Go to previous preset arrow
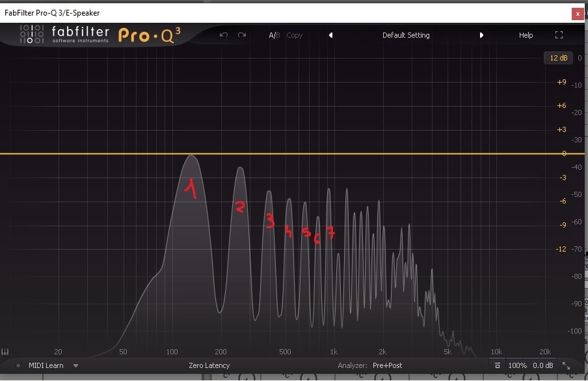 tap(330, 35)
